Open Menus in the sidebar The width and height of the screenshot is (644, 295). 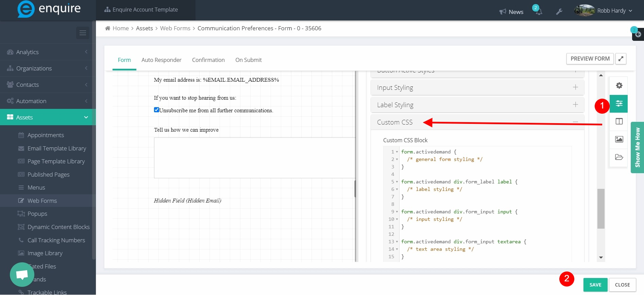coord(36,187)
